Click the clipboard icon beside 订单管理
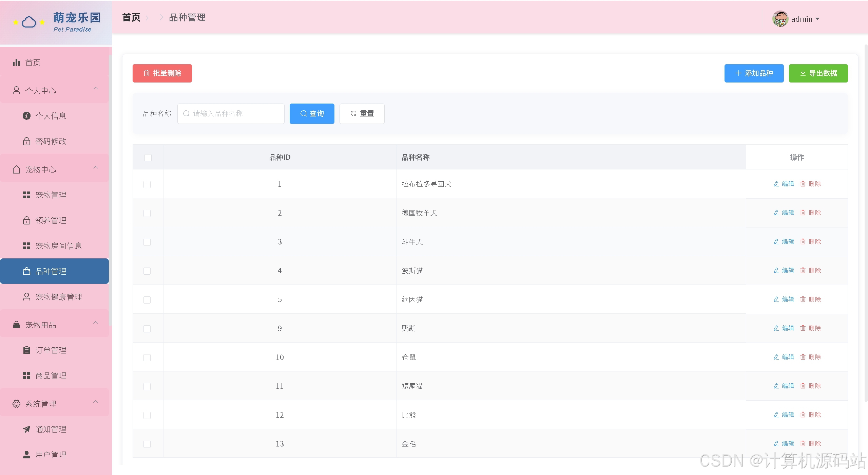Viewport: 868px width, 475px height. pyautogui.click(x=26, y=350)
